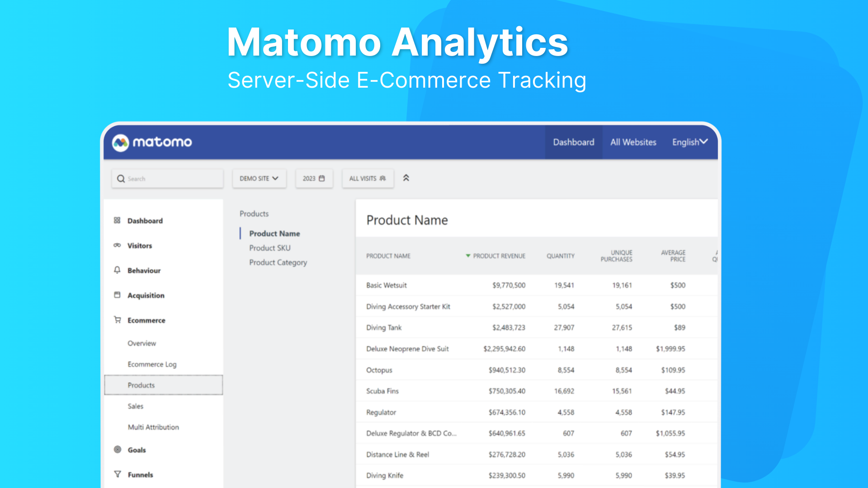Open the English language dropdown
868x488 pixels.
690,142
